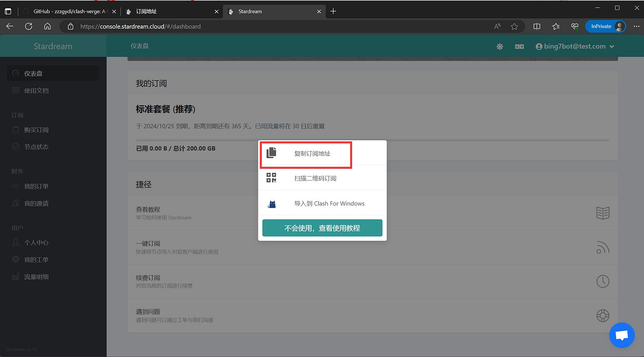The height and width of the screenshot is (357, 644).
Task: Click the 标准套餐 (推荐) plan title
Action: coord(165,109)
